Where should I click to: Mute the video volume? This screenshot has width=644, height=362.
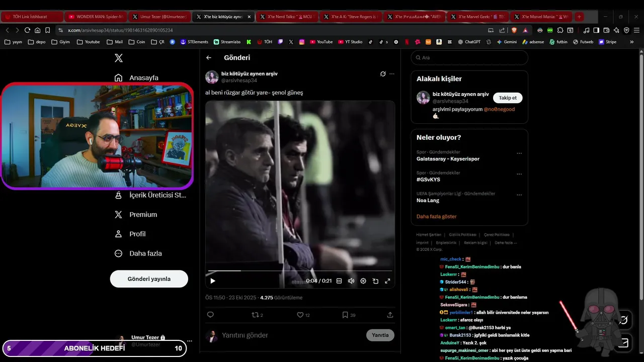tap(351, 281)
